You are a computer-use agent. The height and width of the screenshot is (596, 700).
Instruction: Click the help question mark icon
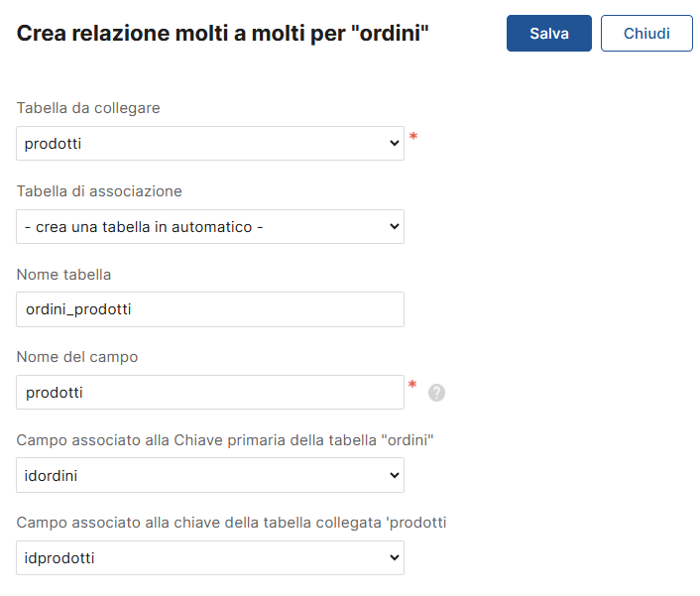click(436, 393)
